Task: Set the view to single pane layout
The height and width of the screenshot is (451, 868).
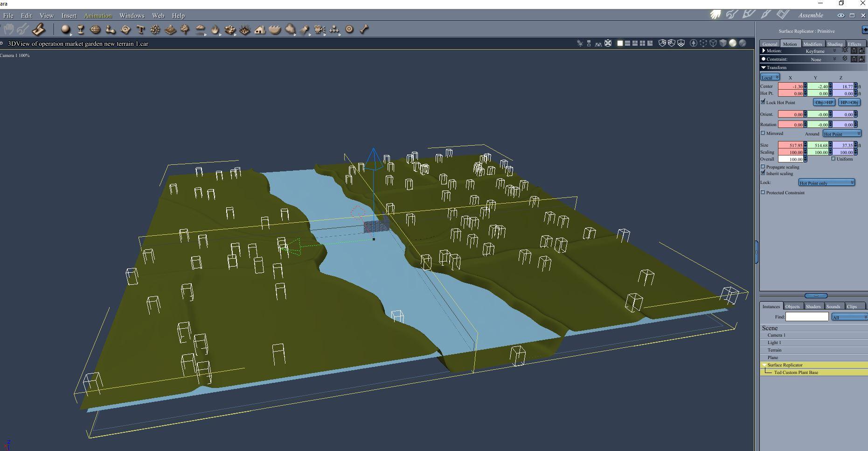Action: click(x=620, y=43)
